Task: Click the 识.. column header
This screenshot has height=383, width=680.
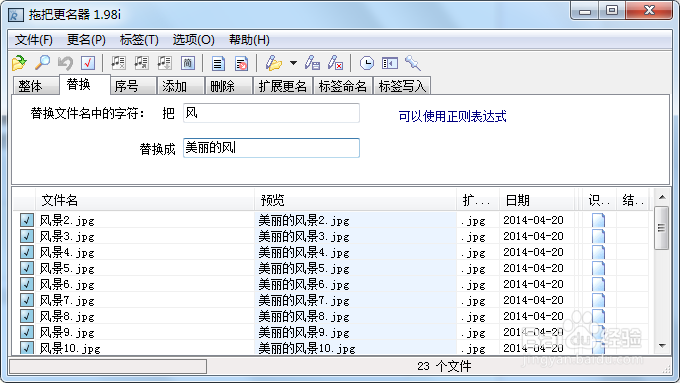Action: (x=599, y=200)
